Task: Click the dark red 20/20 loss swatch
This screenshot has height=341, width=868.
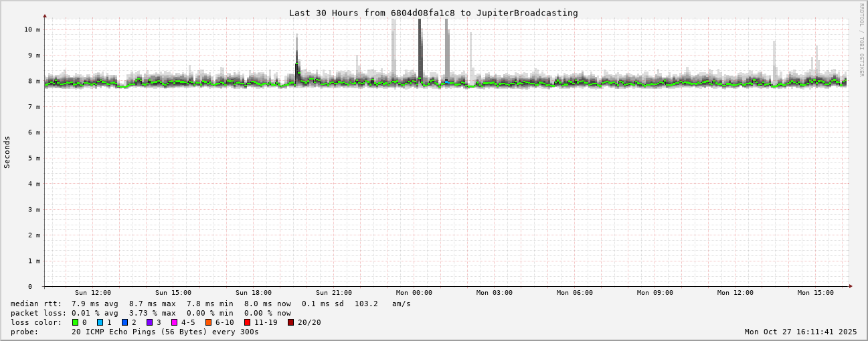Action: tap(290, 322)
